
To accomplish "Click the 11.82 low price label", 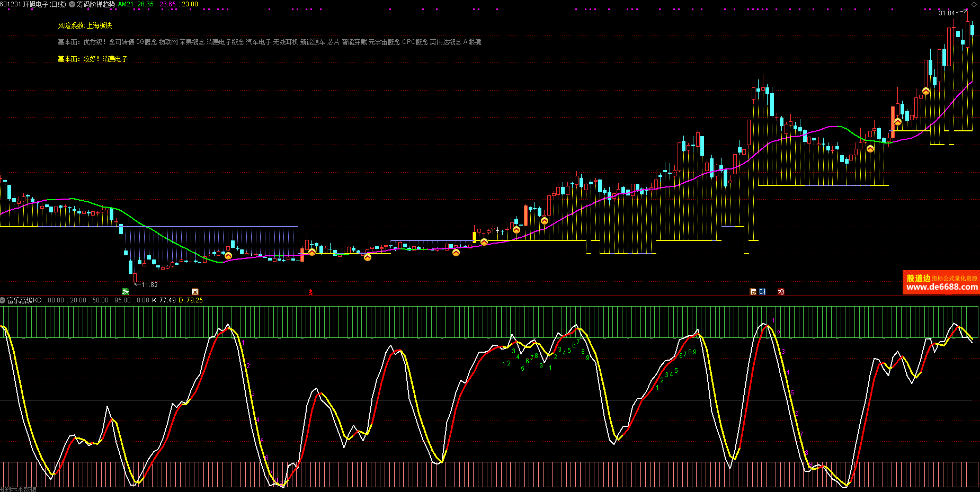I will [149, 285].
